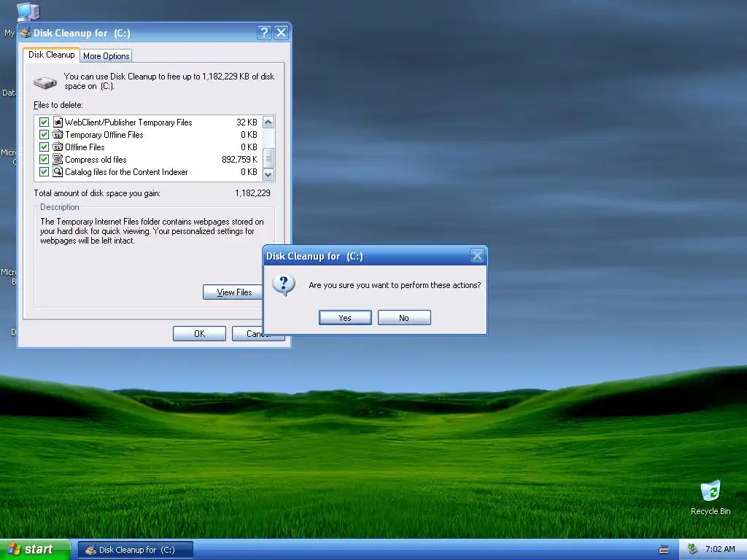Click the View Files button
The image size is (747, 560).
[x=232, y=292]
